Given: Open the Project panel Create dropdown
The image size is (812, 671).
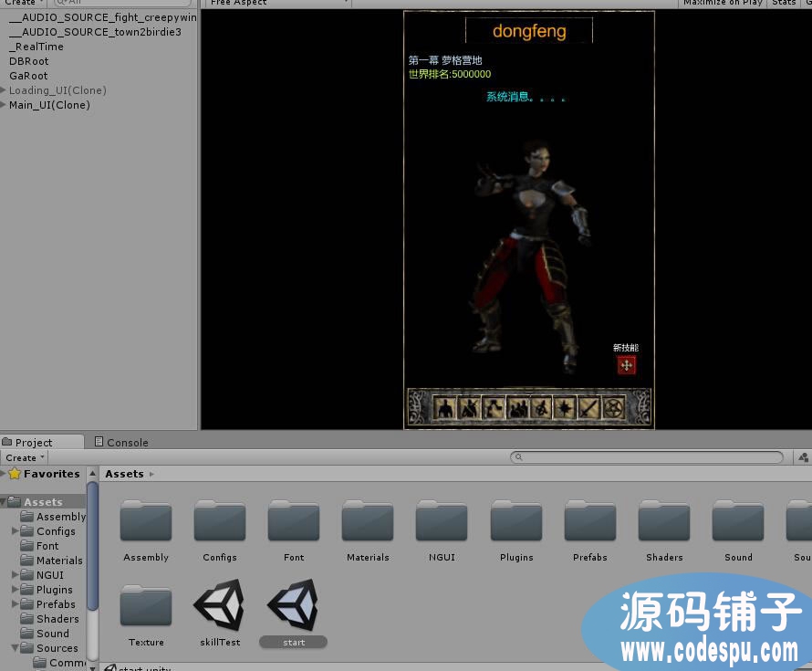Looking at the screenshot, I should point(25,457).
